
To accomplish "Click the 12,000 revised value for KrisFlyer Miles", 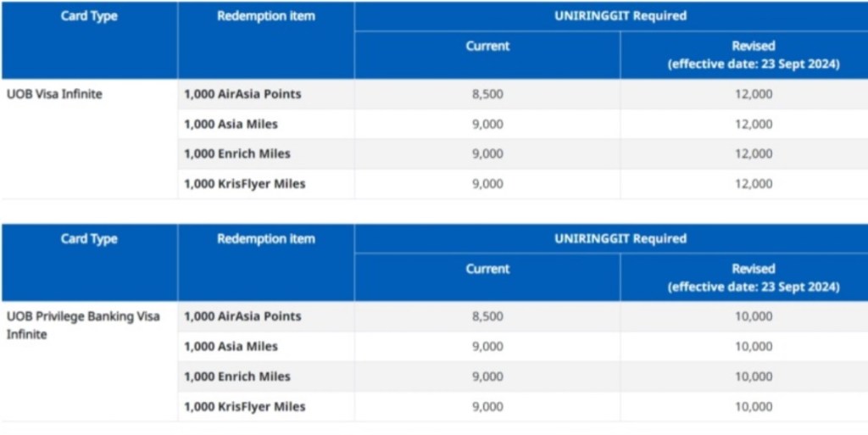I will pos(754,183).
